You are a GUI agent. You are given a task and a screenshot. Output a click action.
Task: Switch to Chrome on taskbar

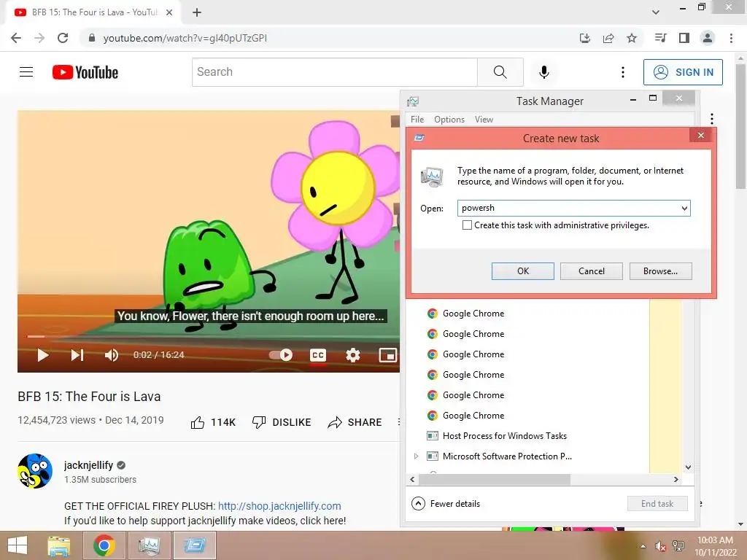104,545
